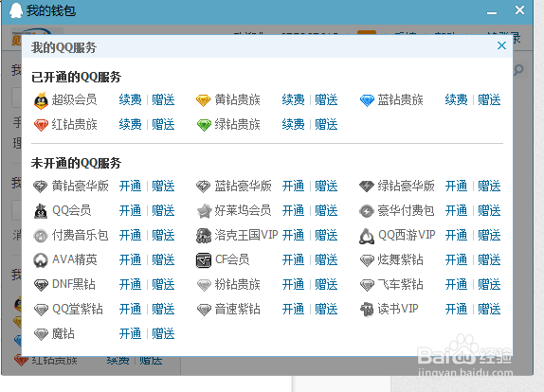The height and width of the screenshot is (392, 544).
Task: Click the 黄钻贵族 yellow diamond icon
Action: 204,100
